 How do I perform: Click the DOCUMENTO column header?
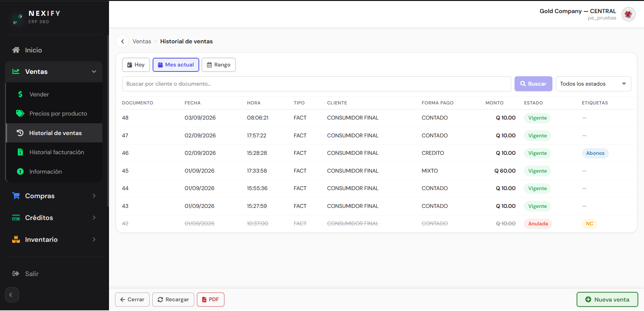point(138,103)
